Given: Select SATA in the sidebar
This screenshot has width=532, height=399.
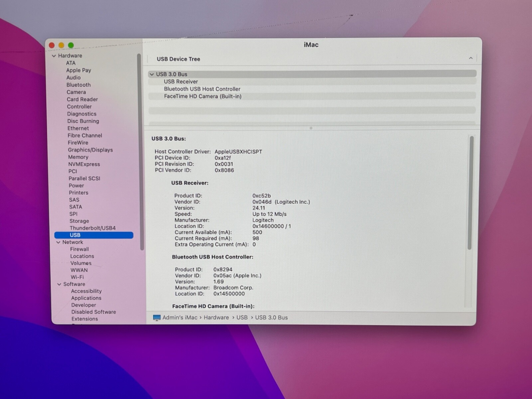Looking at the screenshot, I should click(75, 207).
